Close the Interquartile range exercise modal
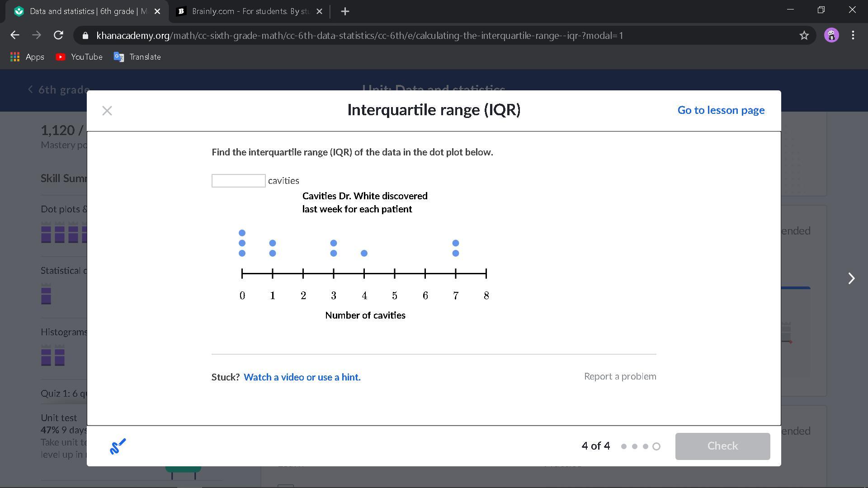868x488 pixels. (107, 111)
